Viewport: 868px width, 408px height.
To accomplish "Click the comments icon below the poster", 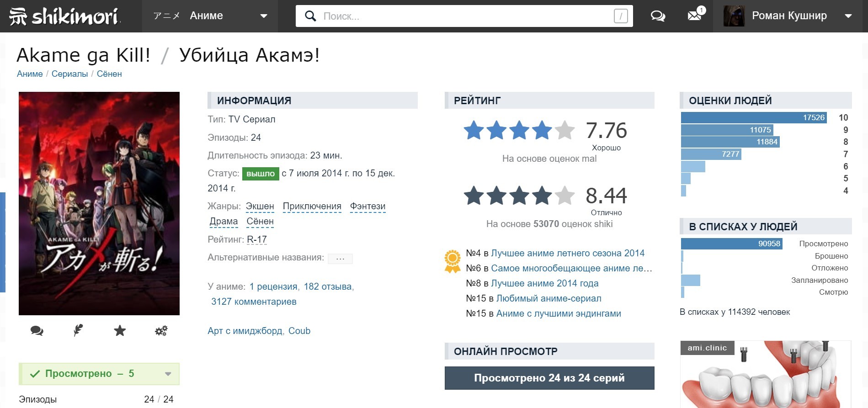I will click(37, 331).
